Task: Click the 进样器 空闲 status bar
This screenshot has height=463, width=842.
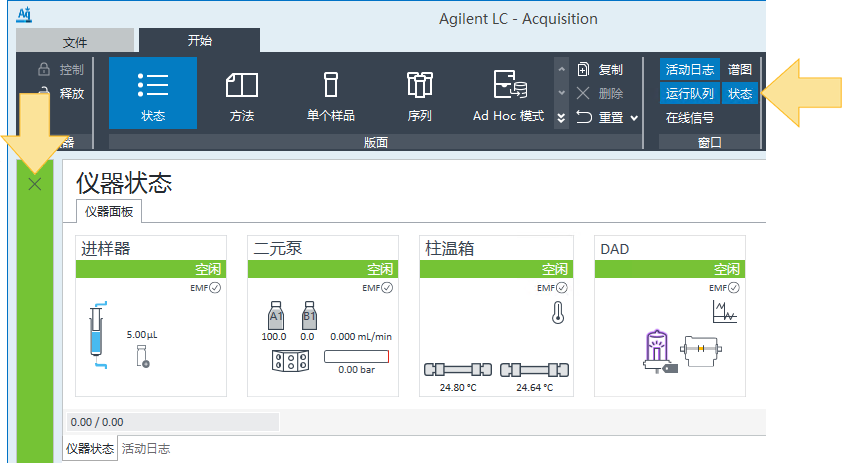Action: (x=151, y=269)
